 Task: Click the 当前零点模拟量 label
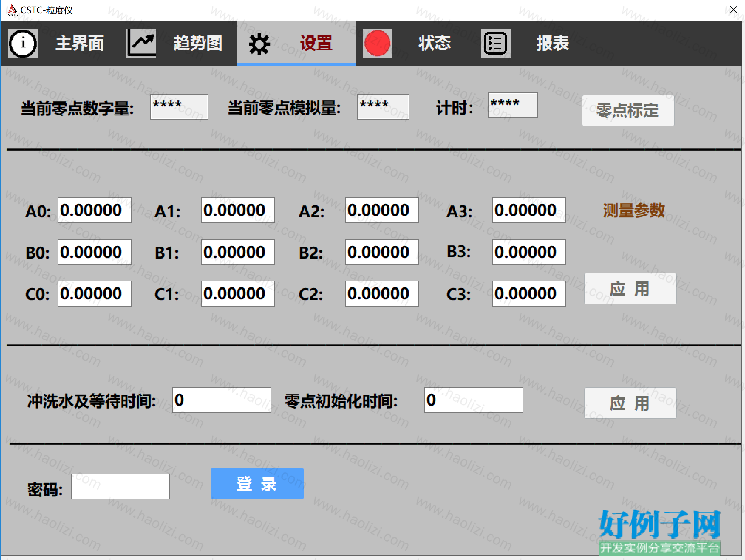pyautogui.click(x=284, y=108)
